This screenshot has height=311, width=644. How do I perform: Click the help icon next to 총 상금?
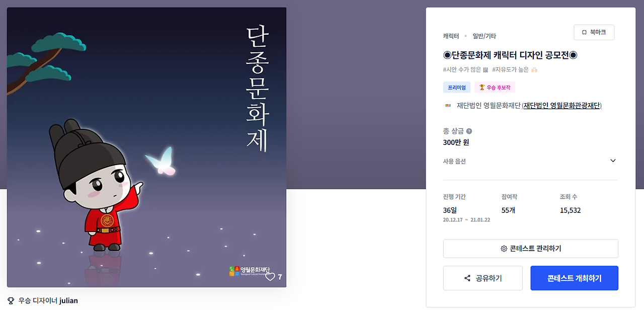(469, 131)
